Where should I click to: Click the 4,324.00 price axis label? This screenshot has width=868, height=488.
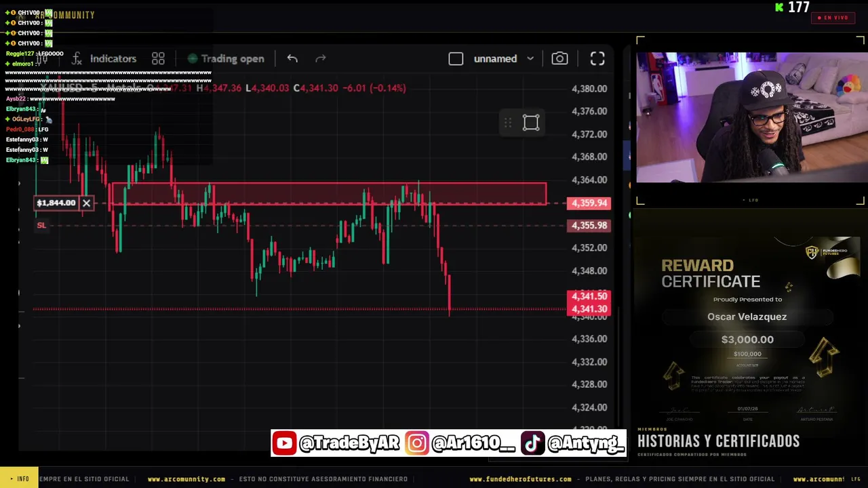[x=589, y=407]
